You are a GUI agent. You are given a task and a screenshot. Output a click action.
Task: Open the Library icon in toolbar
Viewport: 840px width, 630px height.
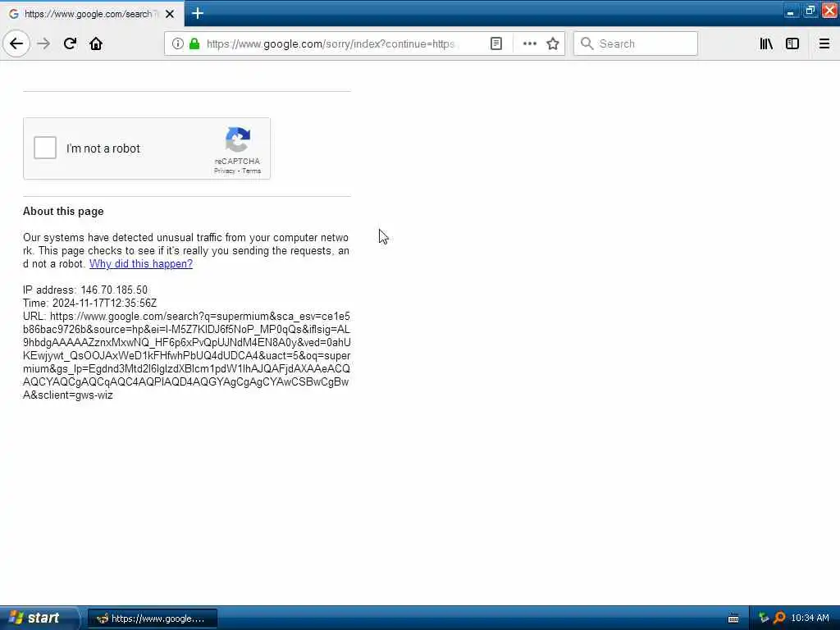pyautogui.click(x=766, y=43)
